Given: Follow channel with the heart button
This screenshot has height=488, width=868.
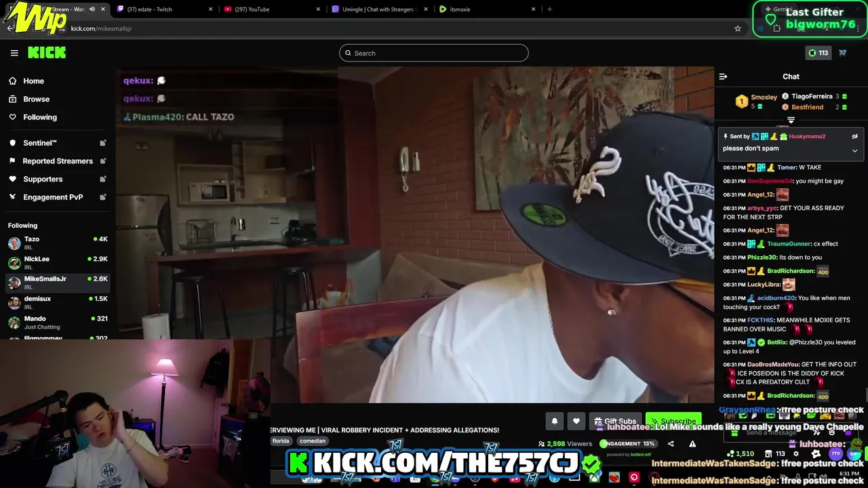Looking at the screenshot, I should pyautogui.click(x=576, y=422).
